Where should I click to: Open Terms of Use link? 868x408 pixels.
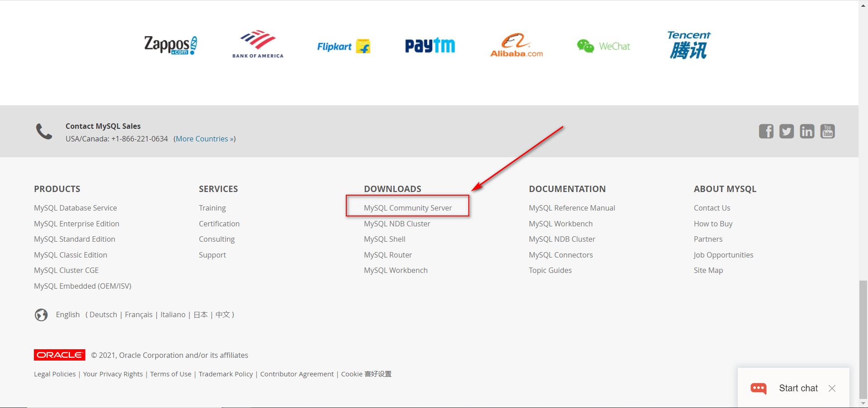coord(170,374)
